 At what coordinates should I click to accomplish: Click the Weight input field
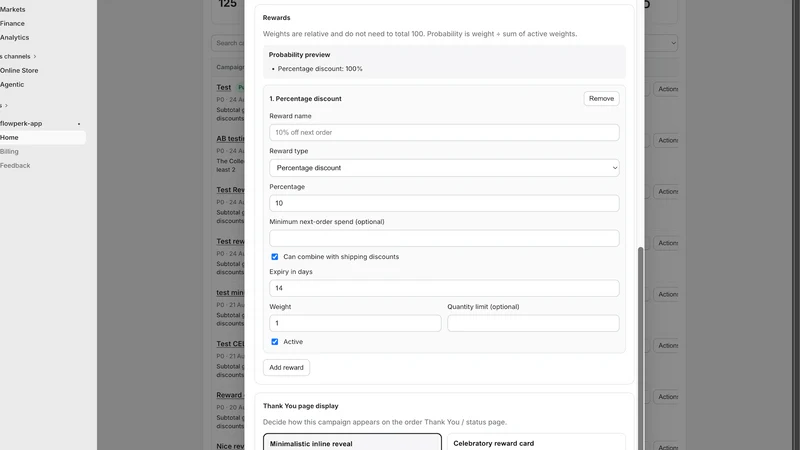coord(355,323)
